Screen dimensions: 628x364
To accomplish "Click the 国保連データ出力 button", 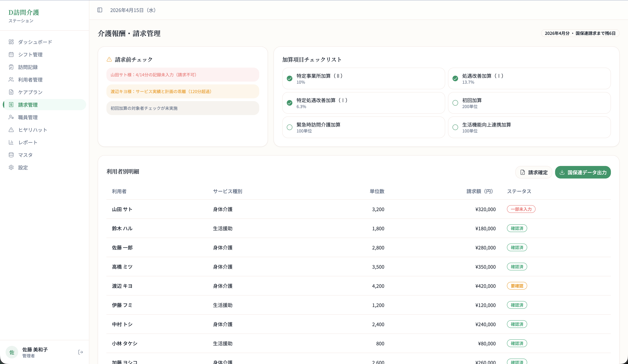I will coord(583,172).
